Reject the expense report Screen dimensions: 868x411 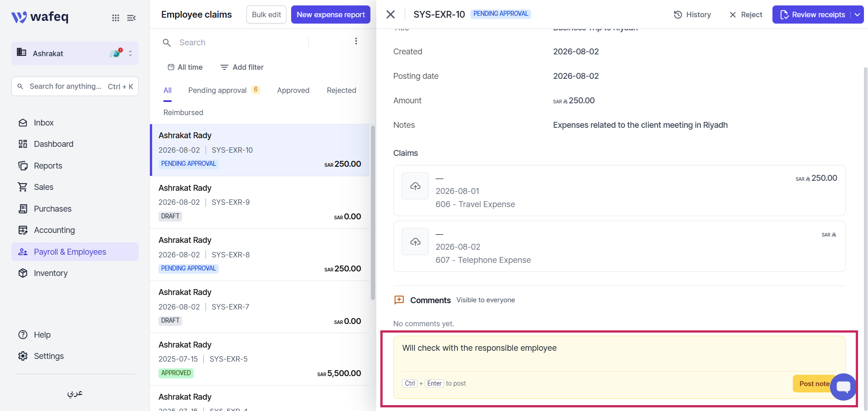pyautogui.click(x=746, y=15)
